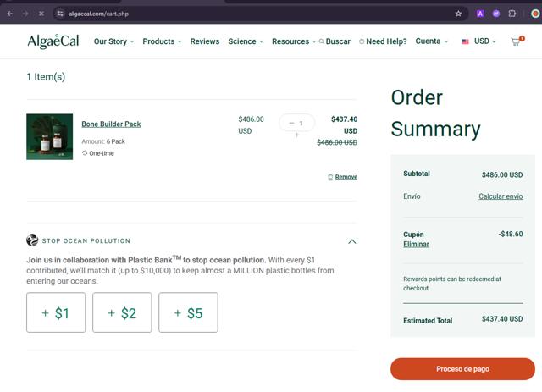Open the Buscar search option
The width and height of the screenshot is (542, 392).
point(338,41)
